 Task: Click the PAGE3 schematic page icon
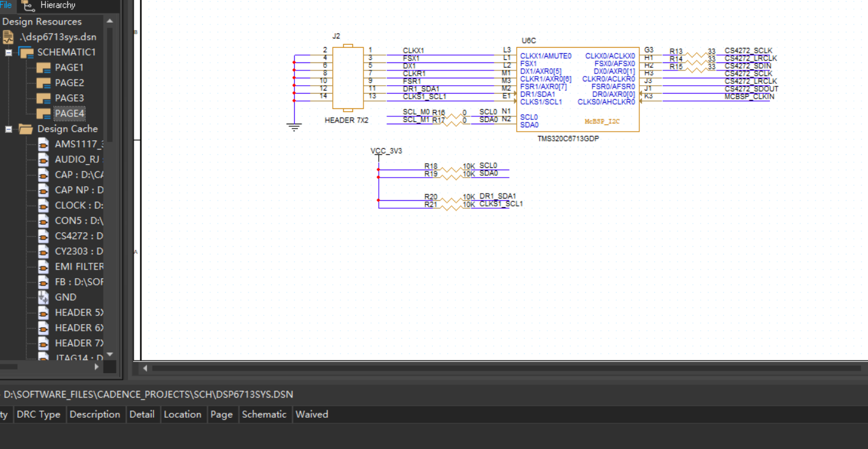[x=43, y=98]
